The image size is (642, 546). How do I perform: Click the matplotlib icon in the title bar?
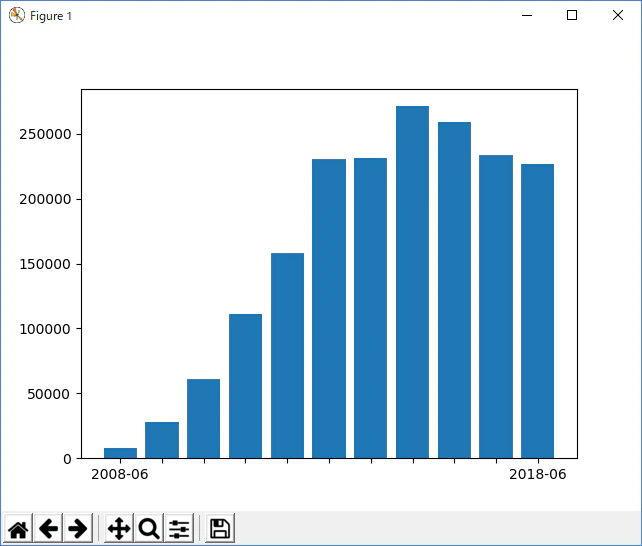tap(17, 16)
